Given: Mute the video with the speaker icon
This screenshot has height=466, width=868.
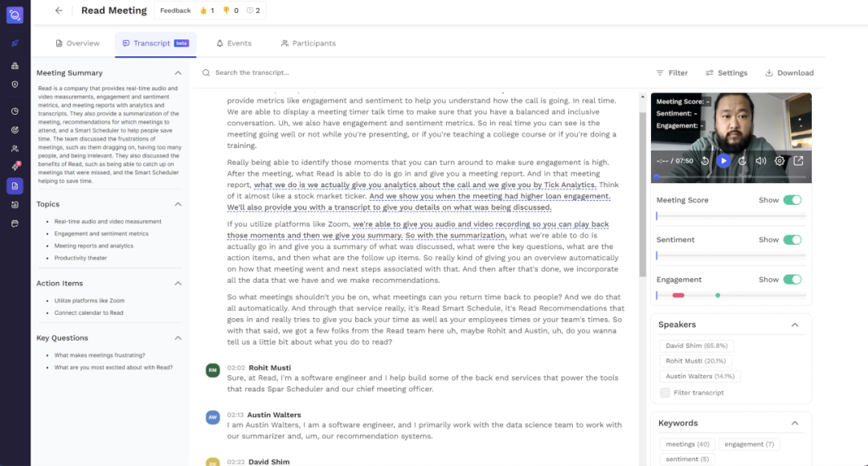Looking at the screenshot, I should click(x=761, y=161).
